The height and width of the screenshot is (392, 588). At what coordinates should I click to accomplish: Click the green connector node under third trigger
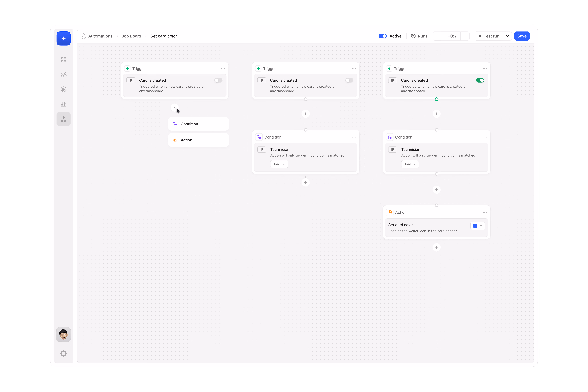[437, 99]
